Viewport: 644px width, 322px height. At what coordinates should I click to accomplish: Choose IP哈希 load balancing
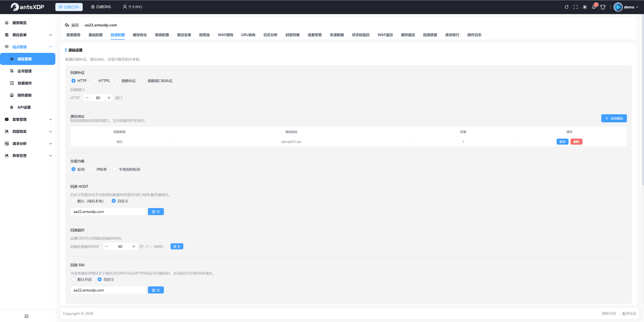[93, 169]
